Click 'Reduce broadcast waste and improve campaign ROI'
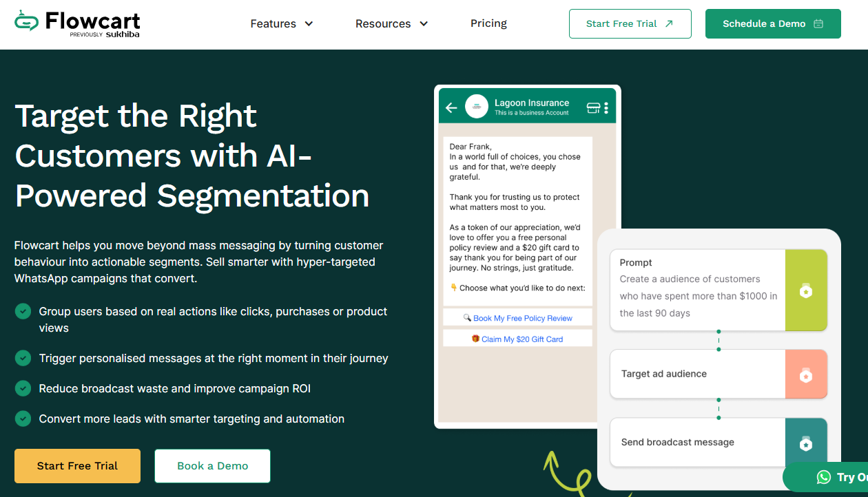Screen dimensions: 868x497 point(174,388)
